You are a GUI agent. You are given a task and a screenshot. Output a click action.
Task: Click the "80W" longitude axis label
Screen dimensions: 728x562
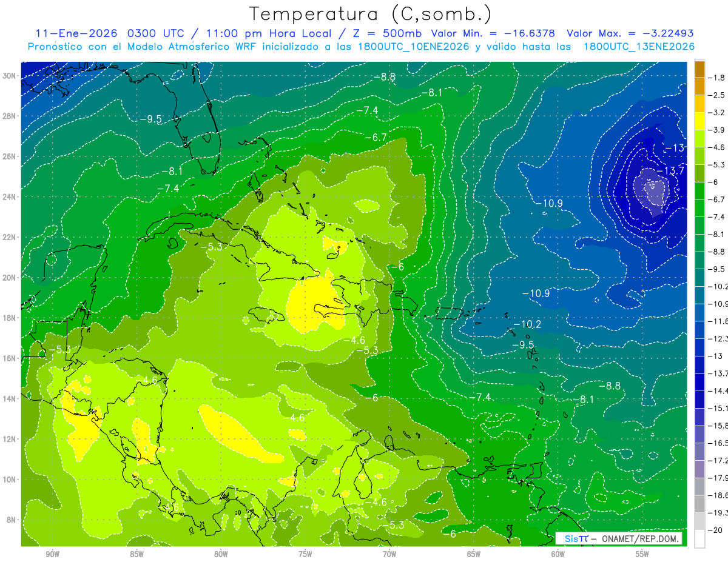pos(221,554)
